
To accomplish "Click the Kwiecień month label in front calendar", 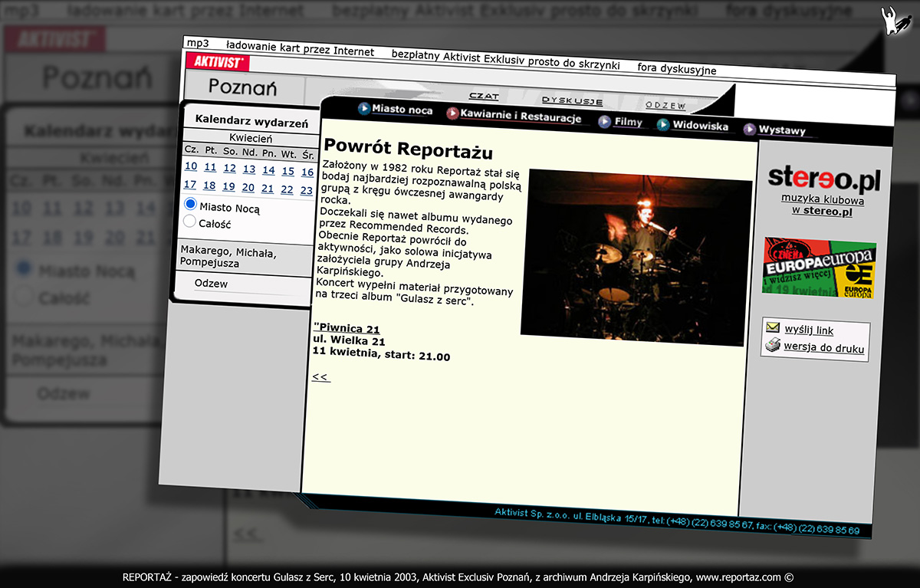I will tap(251, 138).
